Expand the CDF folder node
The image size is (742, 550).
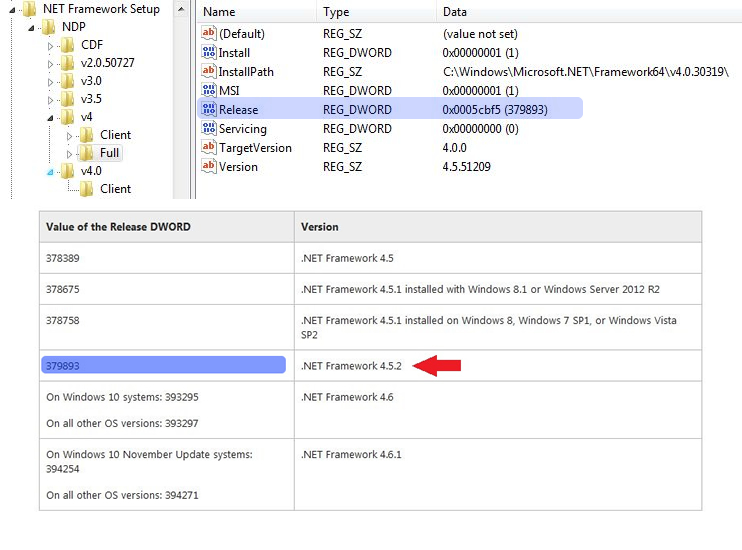click(50, 46)
